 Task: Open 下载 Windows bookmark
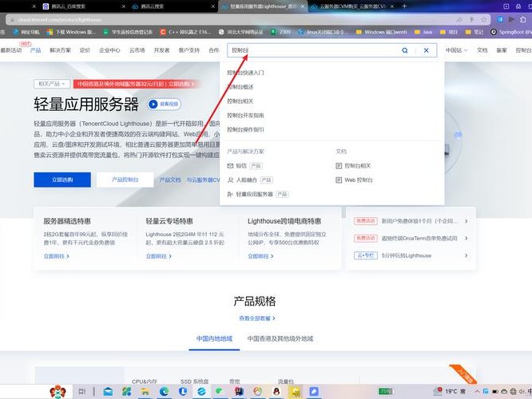point(72,32)
